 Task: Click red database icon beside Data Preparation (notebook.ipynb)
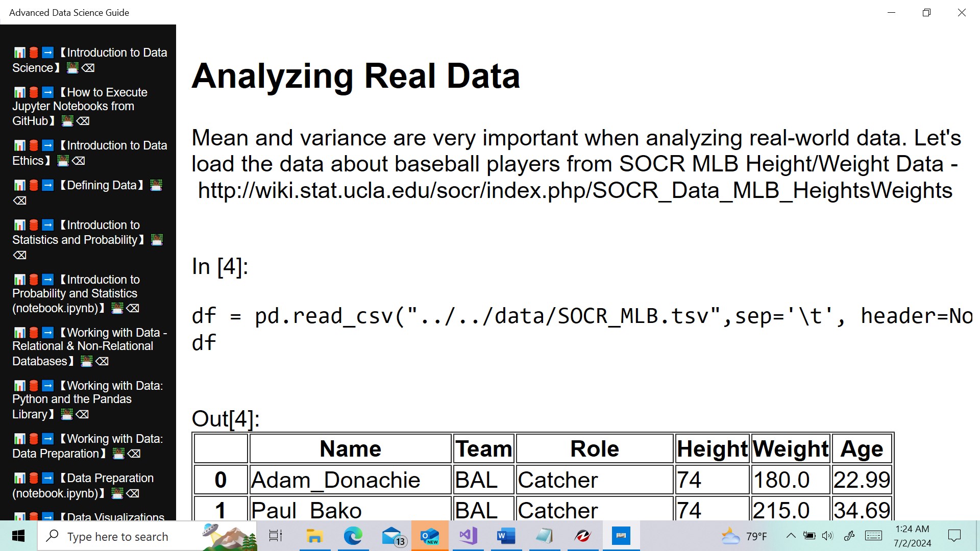[x=34, y=478]
